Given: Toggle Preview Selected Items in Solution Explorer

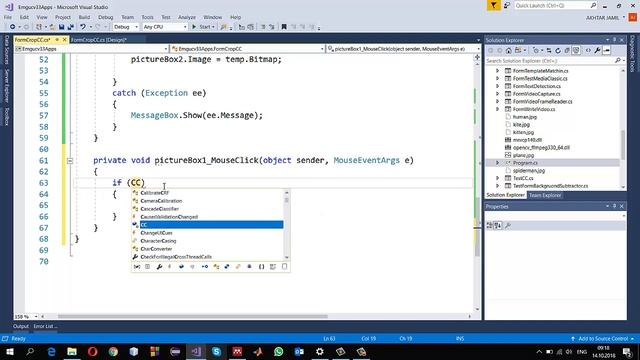Looking at the screenshot, I should (x=607, y=51).
